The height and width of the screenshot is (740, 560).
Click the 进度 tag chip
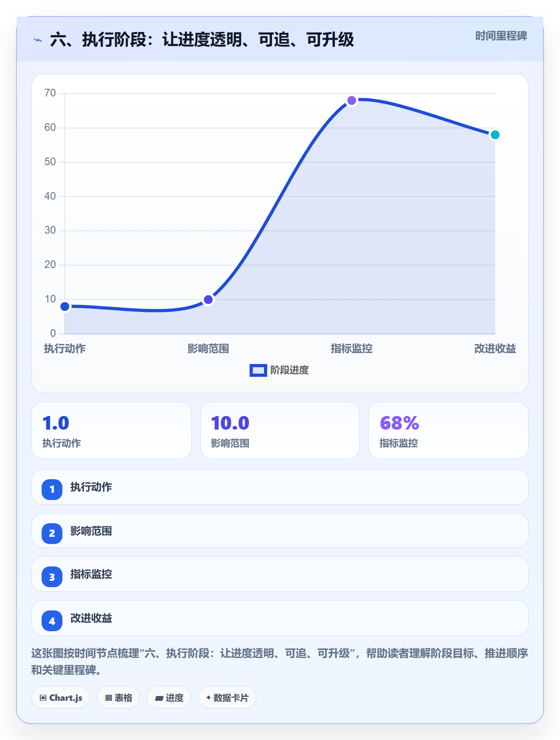click(169, 698)
